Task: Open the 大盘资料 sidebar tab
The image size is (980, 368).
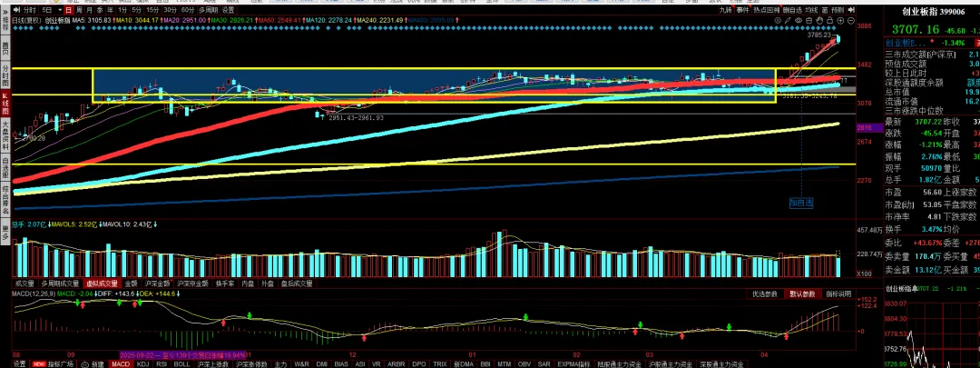Action: pos(5,136)
